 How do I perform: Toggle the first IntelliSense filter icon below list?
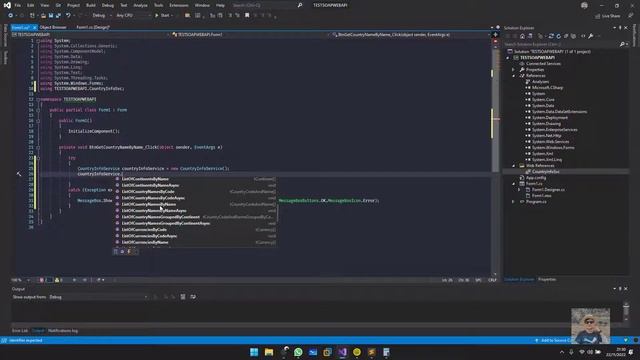pos(116,251)
